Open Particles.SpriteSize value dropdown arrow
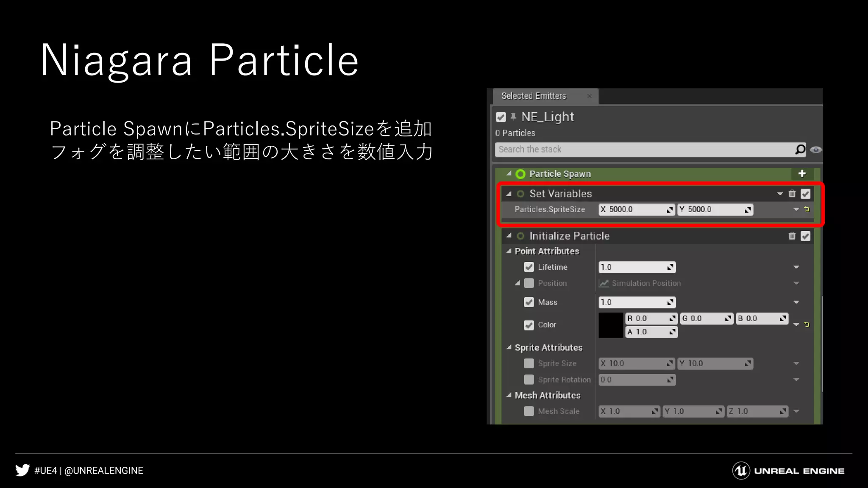Image resolution: width=868 pixels, height=488 pixels. 796,209
